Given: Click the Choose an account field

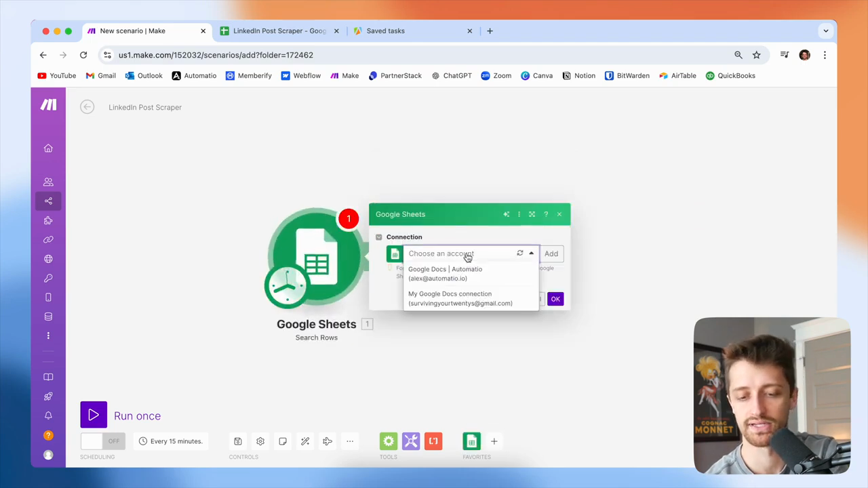Looking at the screenshot, I should coord(471,253).
